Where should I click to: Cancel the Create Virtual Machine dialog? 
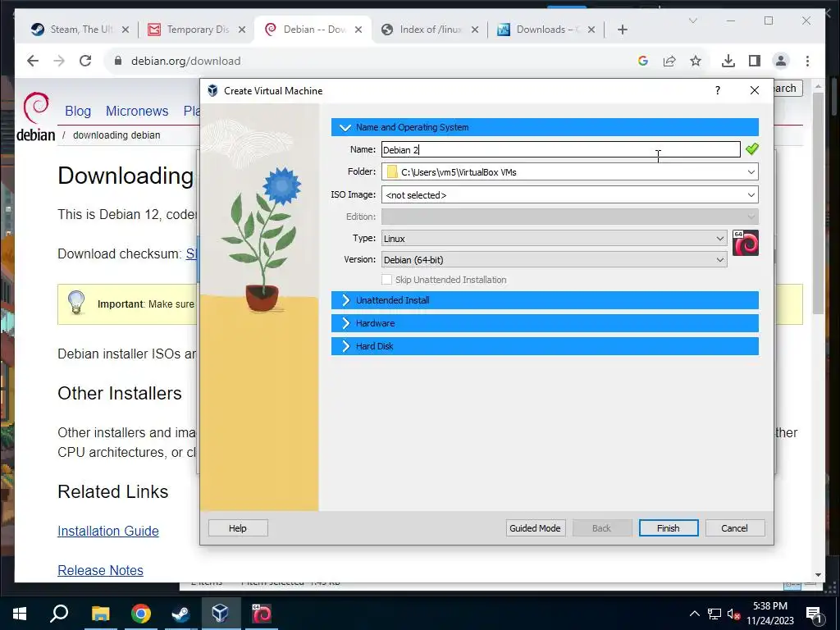click(x=734, y=528)
